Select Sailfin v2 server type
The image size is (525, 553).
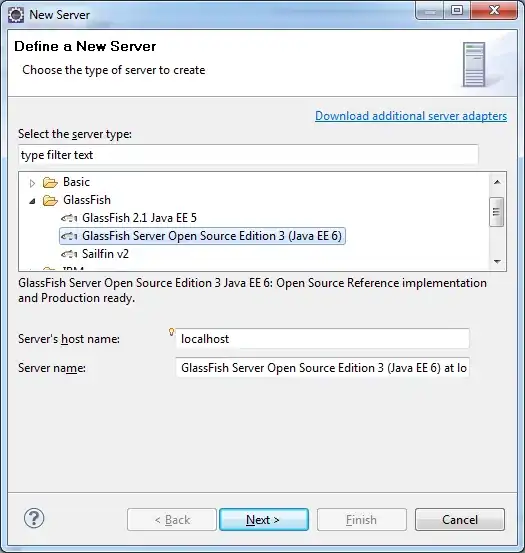[105, 254]
